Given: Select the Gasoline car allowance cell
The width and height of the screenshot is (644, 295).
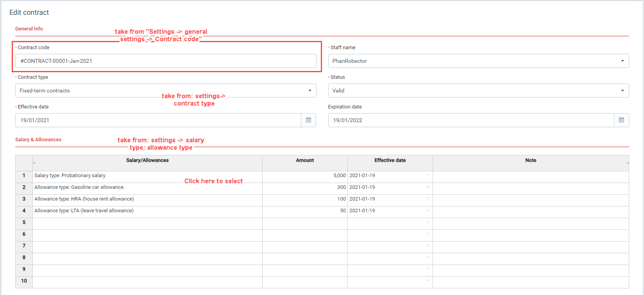Looking at the screenshot, I should (147, 189).
